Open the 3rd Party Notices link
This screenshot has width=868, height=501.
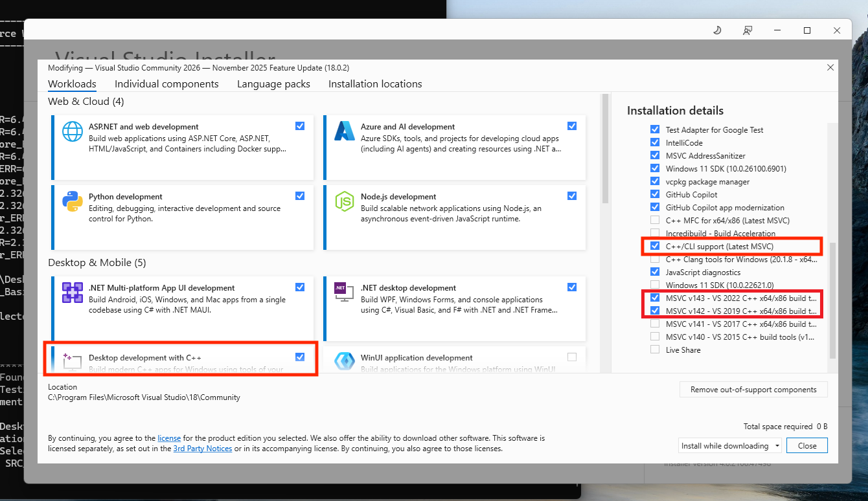coord(202,449)
